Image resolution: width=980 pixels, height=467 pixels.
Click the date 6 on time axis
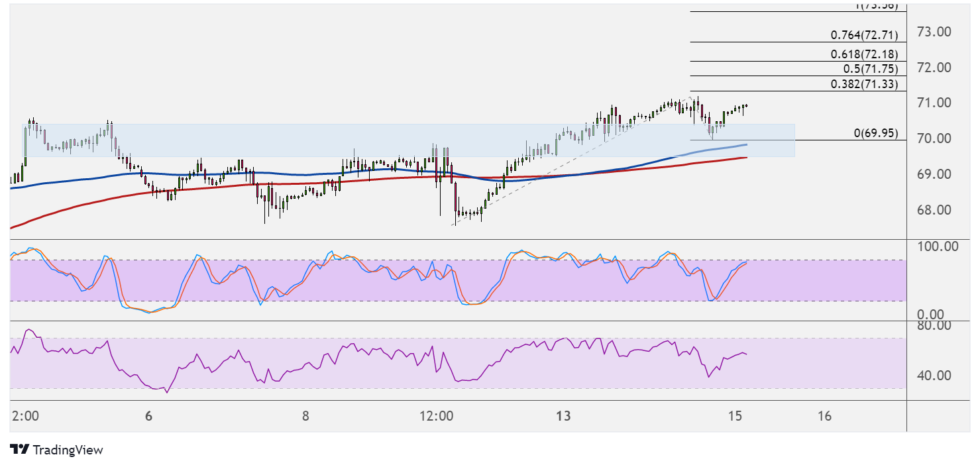tap(149, 417)
